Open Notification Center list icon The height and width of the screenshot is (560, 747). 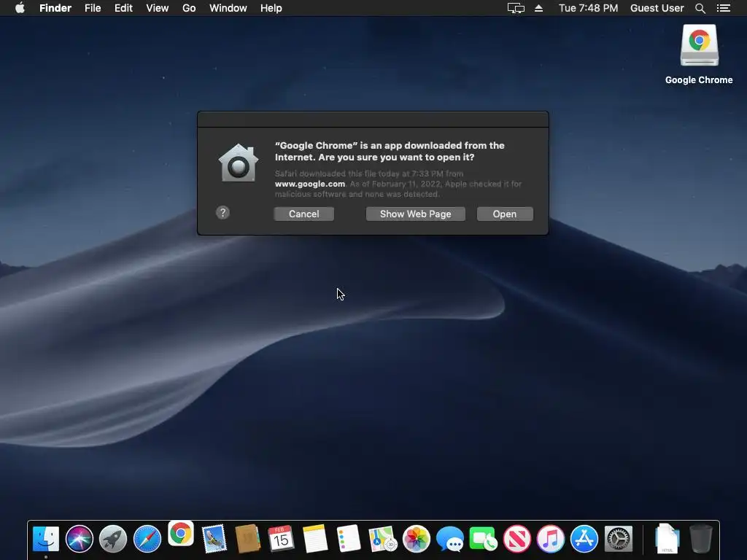(x=724, y=8)
